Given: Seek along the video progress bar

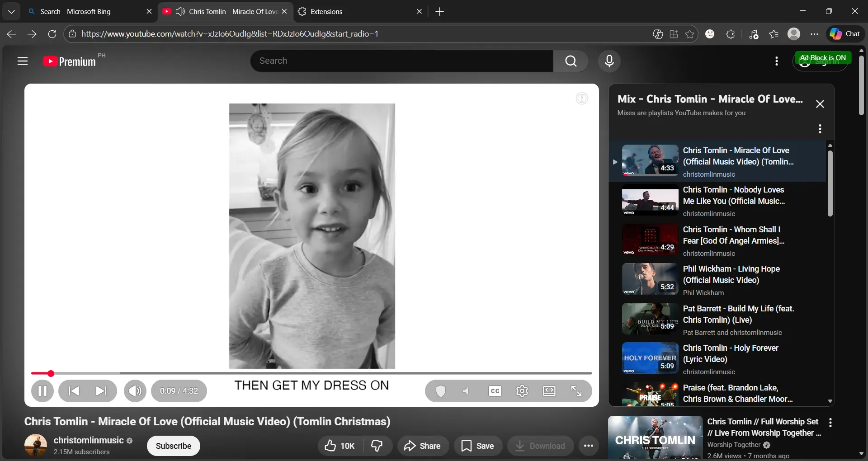Looking at the screenshot, I should tap(311, 373).
